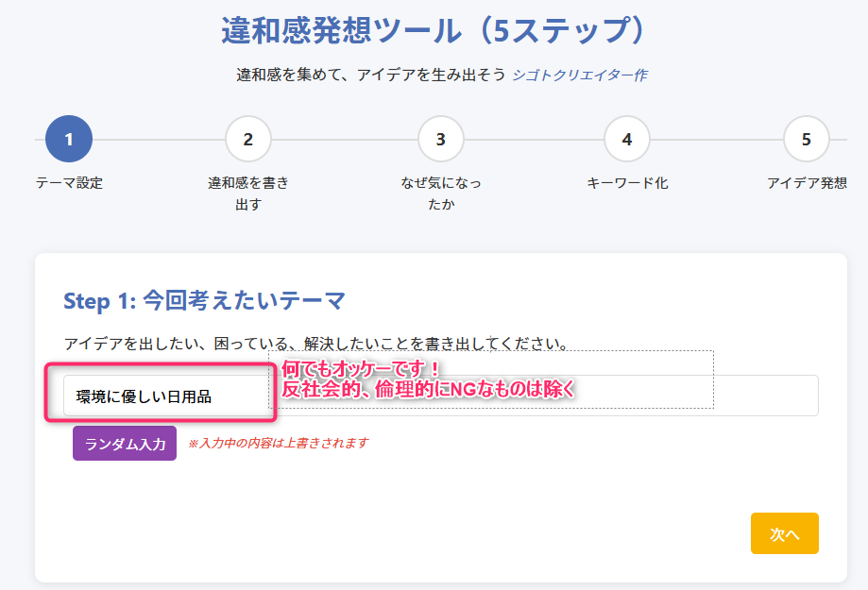Viewport: 868px width, 590px height.
Task: Choose the キーワード化 step label
Action: pyautogui.click(x=627, y=183)
